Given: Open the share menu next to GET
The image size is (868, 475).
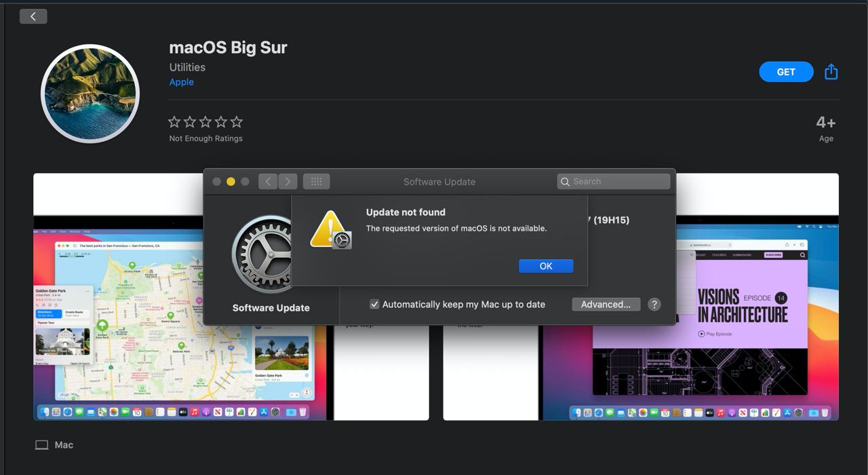Looking at the screenshot, I should coord(831,71).
